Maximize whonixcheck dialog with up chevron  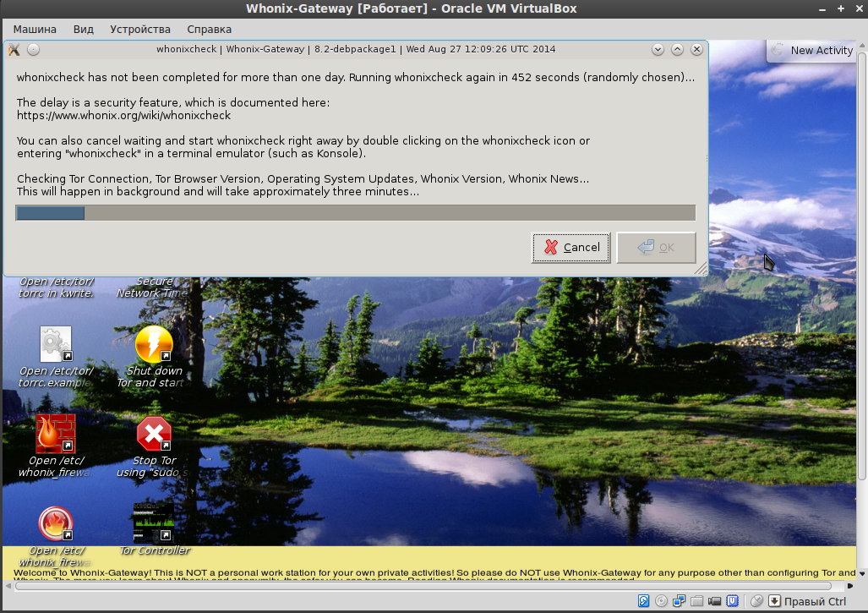tap(677, 49)
